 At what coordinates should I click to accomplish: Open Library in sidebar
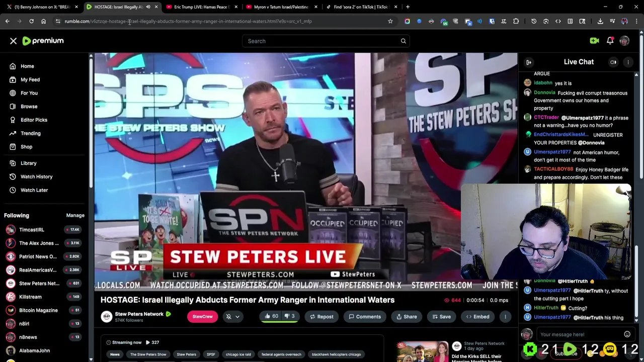28,163
